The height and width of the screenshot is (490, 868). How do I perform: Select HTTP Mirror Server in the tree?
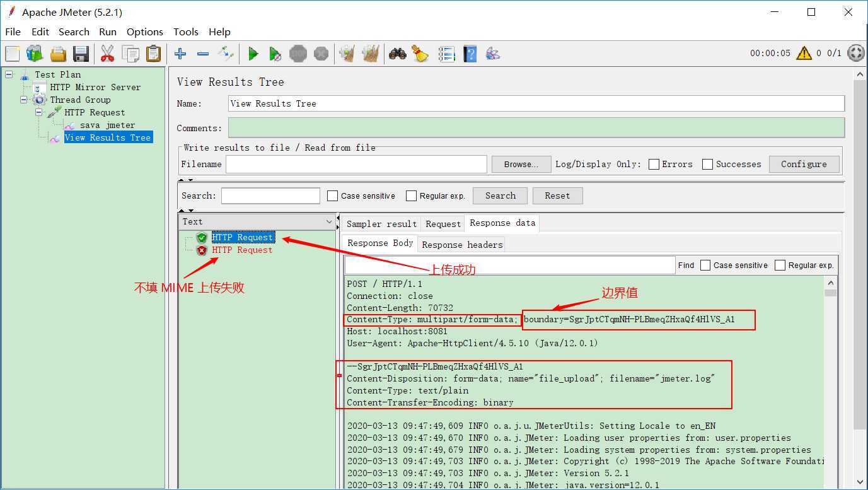pyautogui.click(x=95, y=87)
